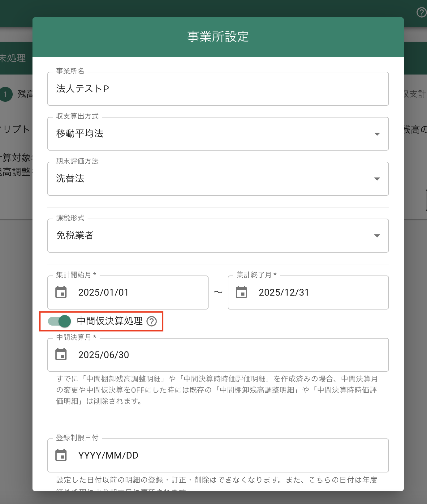The width and height of the screenshot is (427, 504).
Task: Click calendar icon in 集計終了月 field
Action: click(x=241, y=292)
